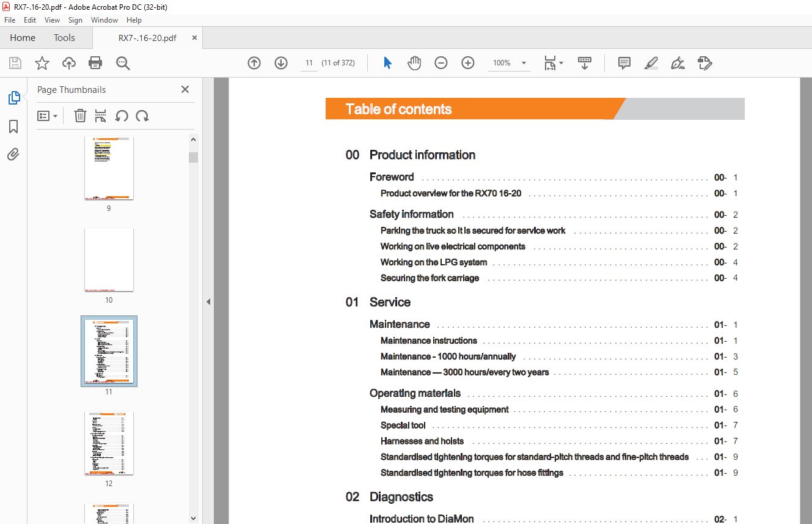Open the Edit menu
Image resolution: width=812 pixels, height=524 pixels.
pos(30,20)
